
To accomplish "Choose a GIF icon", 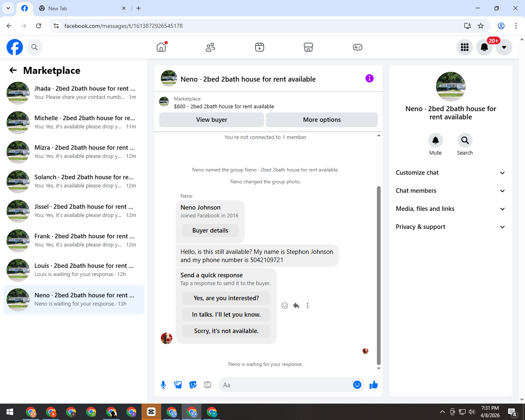I will click(x=208, y=385).
